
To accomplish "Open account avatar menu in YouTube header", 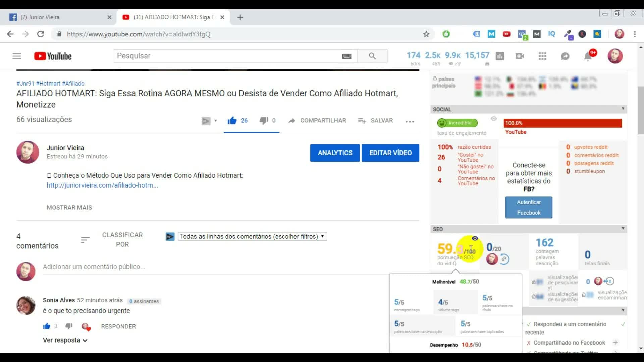I will pos(615,56).
